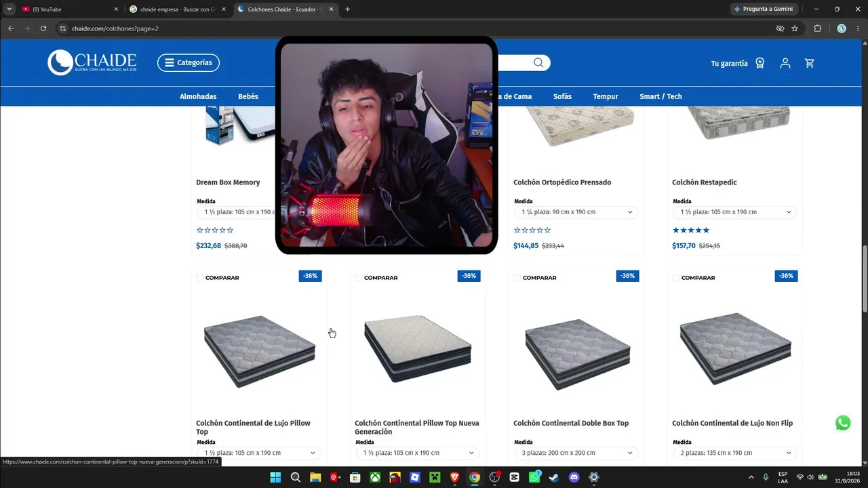Open CapCut from the taskbar
The image size is (868, 488).
coord(514,477)
